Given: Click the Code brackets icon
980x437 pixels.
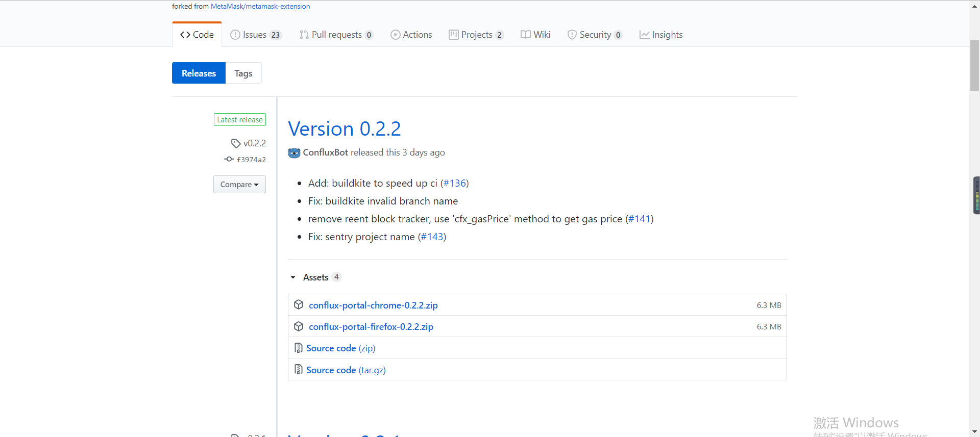Looking at the screenshot, I should (185, 35).
